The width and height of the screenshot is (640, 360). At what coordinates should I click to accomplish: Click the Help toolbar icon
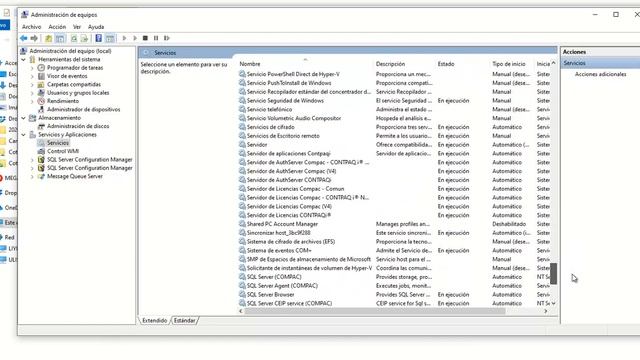click(98, 38)
